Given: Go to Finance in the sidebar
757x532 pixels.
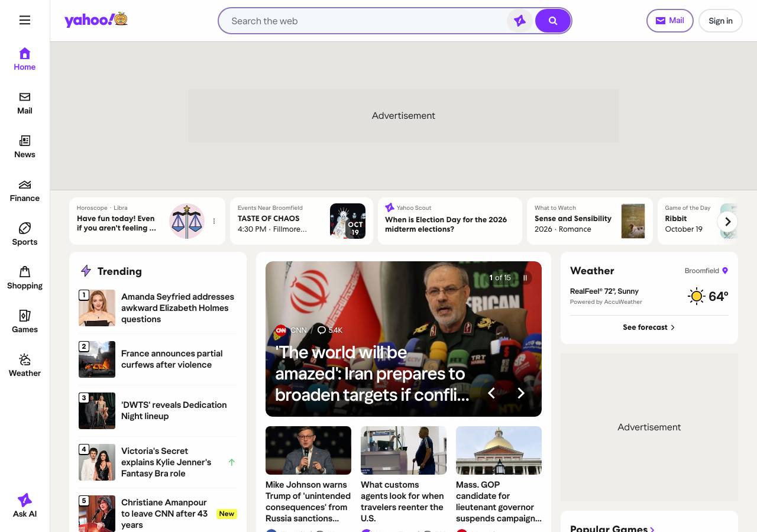Looking at the screenshot, I should (x=25, y=190).
